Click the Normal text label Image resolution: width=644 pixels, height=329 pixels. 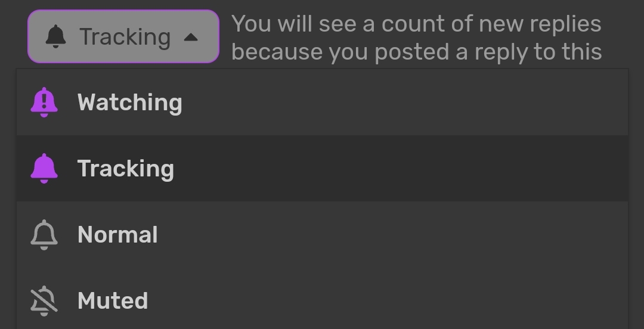coord(117,234)
